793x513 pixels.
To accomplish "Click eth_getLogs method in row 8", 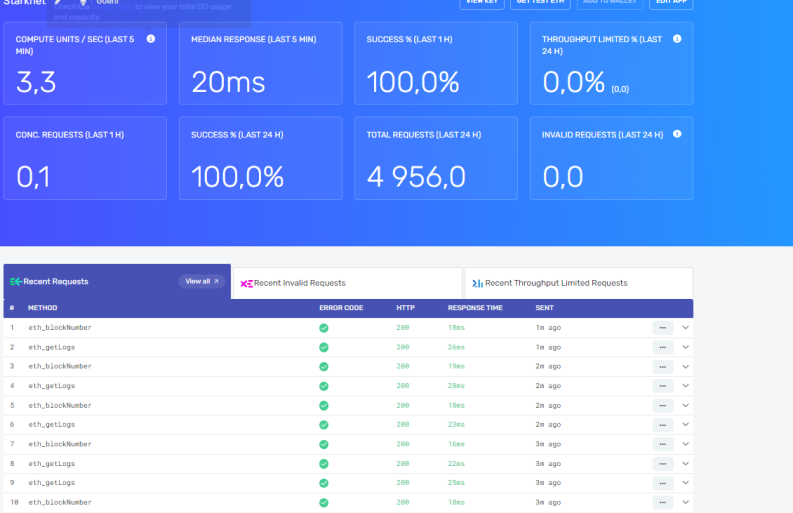I will point(52,463).
